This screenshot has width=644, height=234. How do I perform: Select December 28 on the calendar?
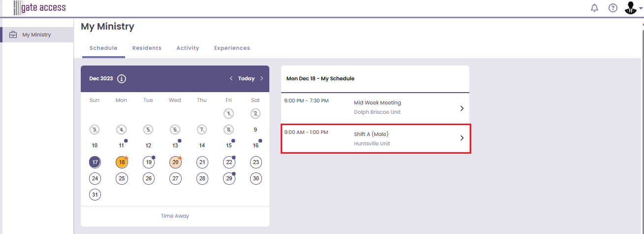[x=202, y=178]
